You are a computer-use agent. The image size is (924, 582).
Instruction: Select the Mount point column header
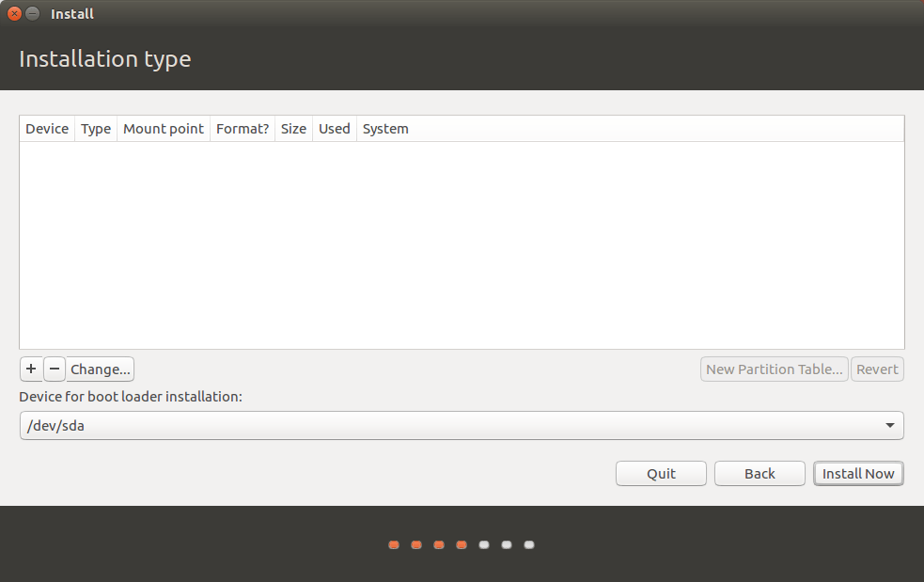tap(164, 129)
